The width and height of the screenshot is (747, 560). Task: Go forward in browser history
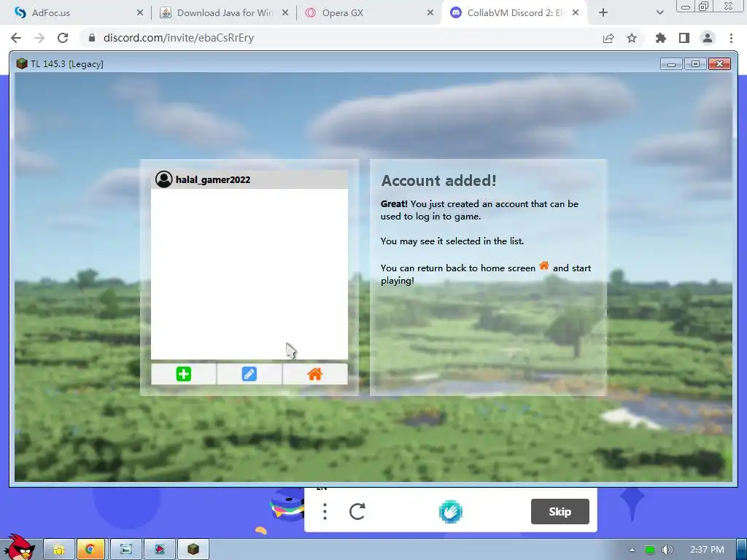39,38
